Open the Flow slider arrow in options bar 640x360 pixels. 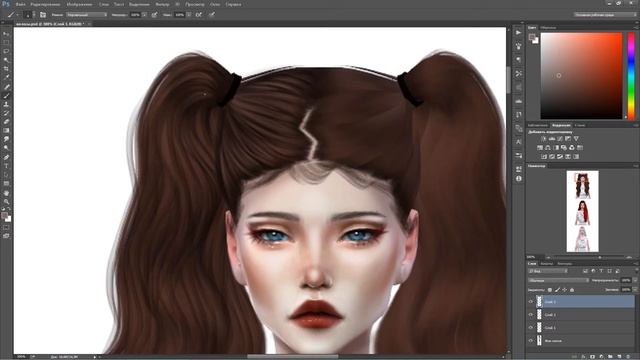[x=189, y=15]
